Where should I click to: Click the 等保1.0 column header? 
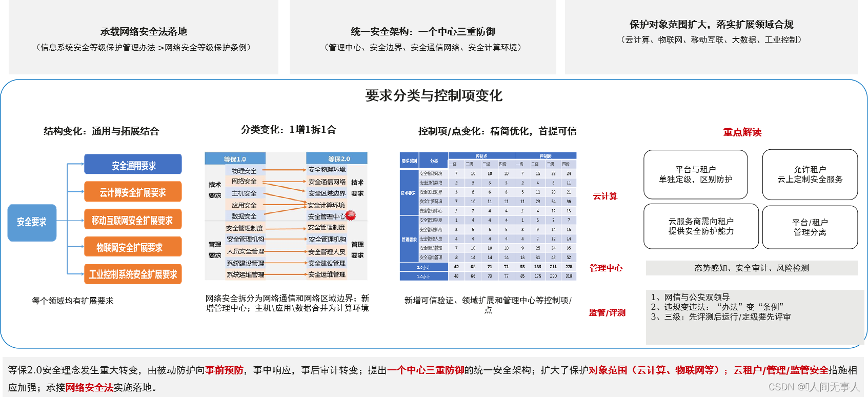click(235, 158)
